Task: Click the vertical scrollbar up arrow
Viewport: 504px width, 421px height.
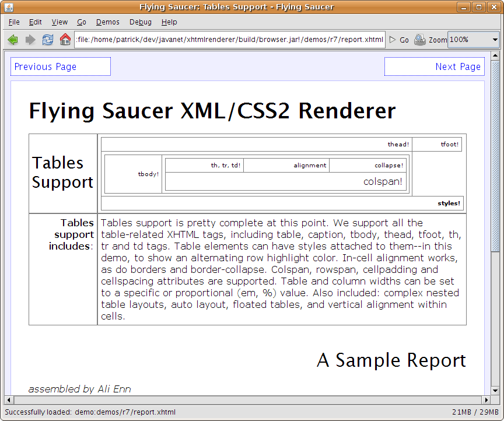Action: pyautogui.click(x=495, y=55)
